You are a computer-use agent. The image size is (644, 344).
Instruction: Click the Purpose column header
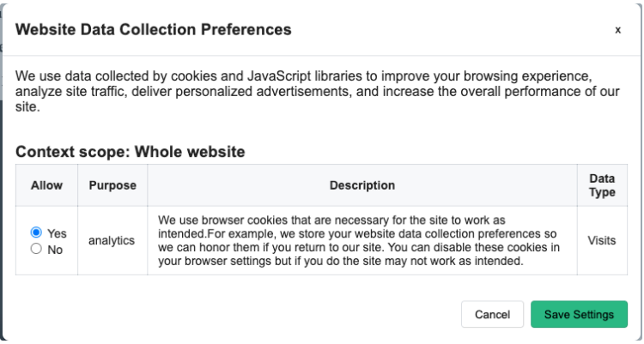click(112, 185)
